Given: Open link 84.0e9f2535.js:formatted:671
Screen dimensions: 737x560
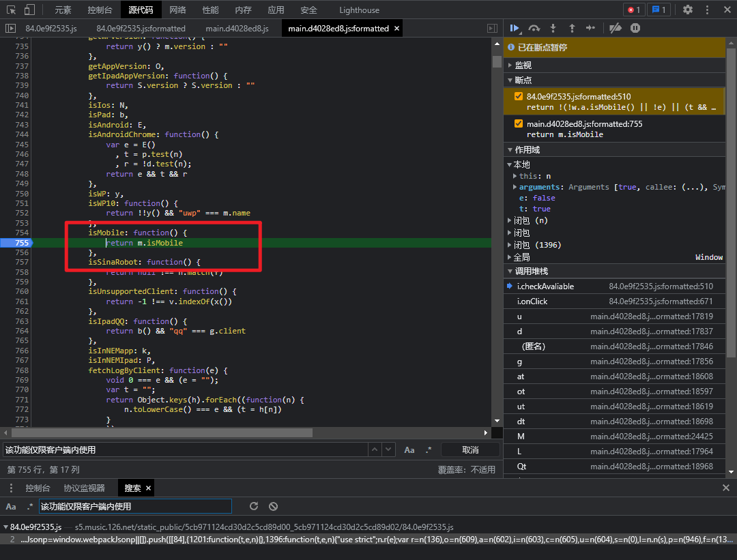Looking at the screenshot, I should click(x=661, y=301).
